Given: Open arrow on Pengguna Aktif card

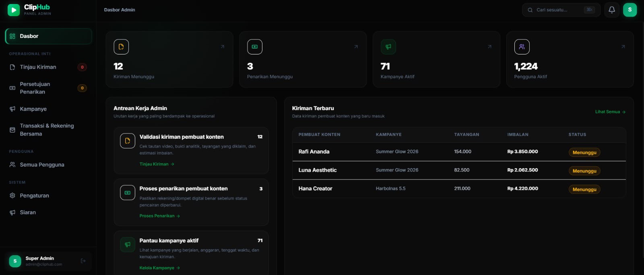Looking at the screenshot, I should (623, 47).
